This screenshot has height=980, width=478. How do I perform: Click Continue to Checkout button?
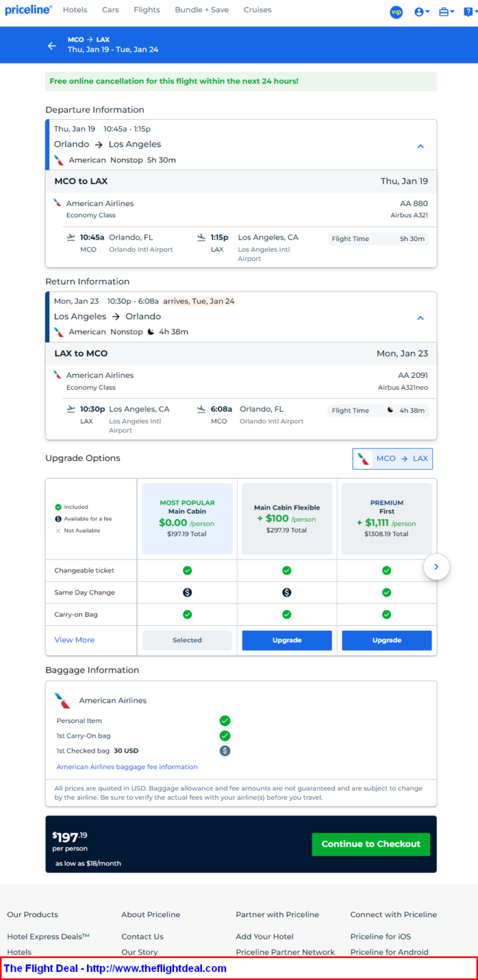pyautogui.click(x=371, y=844)
